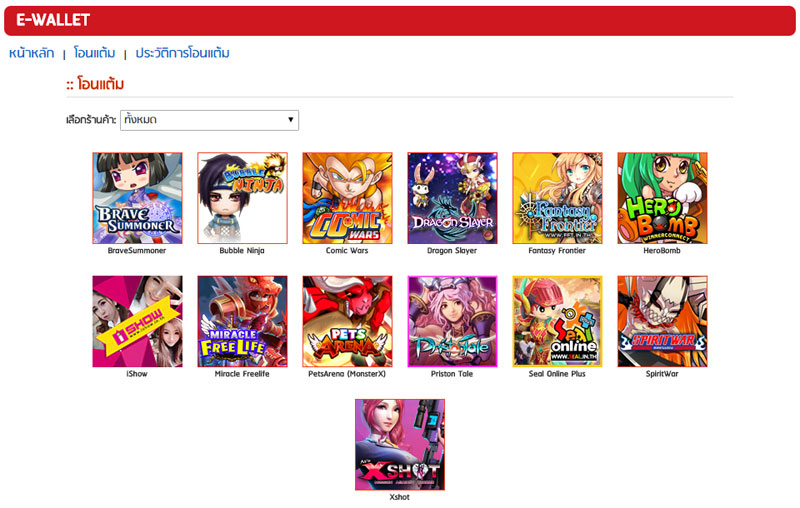Click the E-WALLET header title

(53, 20)
